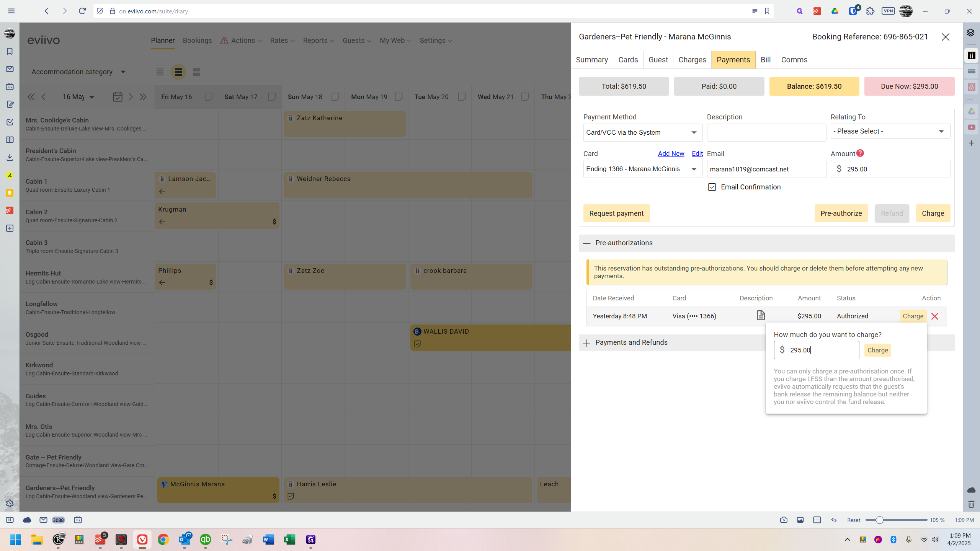This screenshot has width=980, height=551.
Task: Open the Harris Leslie booking
Action: click(408, 490)
